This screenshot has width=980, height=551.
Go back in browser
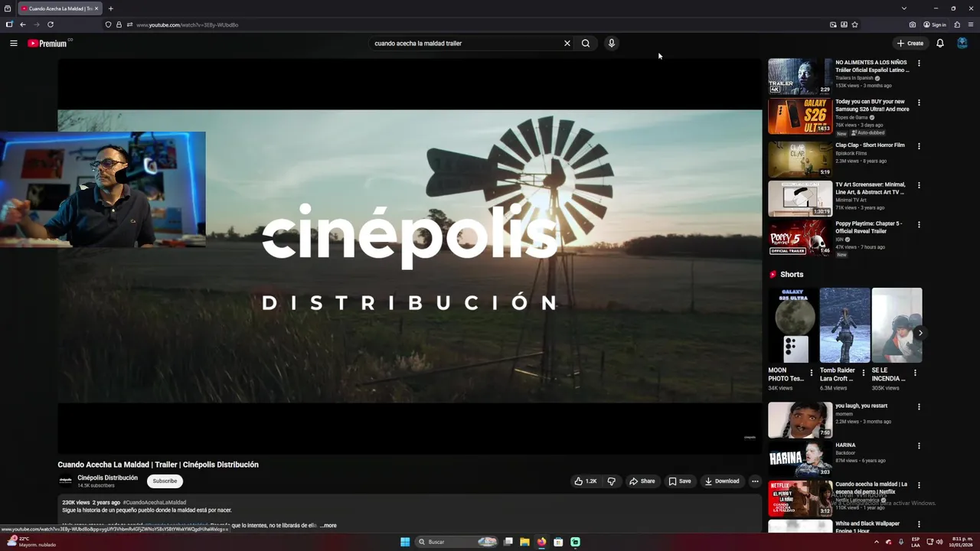coord(23,24)
